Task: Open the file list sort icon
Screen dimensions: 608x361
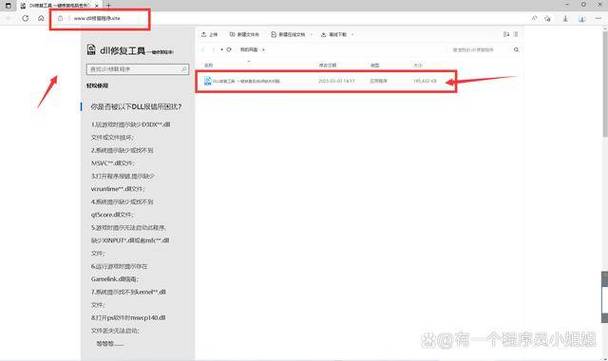Action: [506, 35]
